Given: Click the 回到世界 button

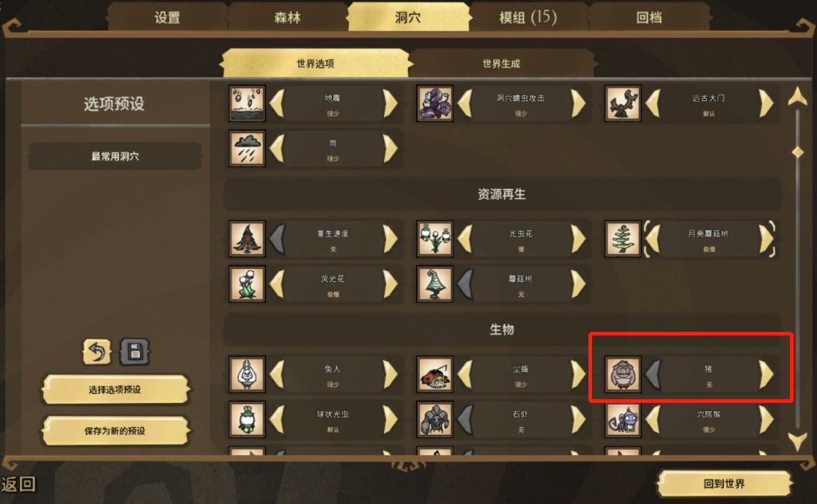Looking at the screenshot, I should click(x=724, y=483).
